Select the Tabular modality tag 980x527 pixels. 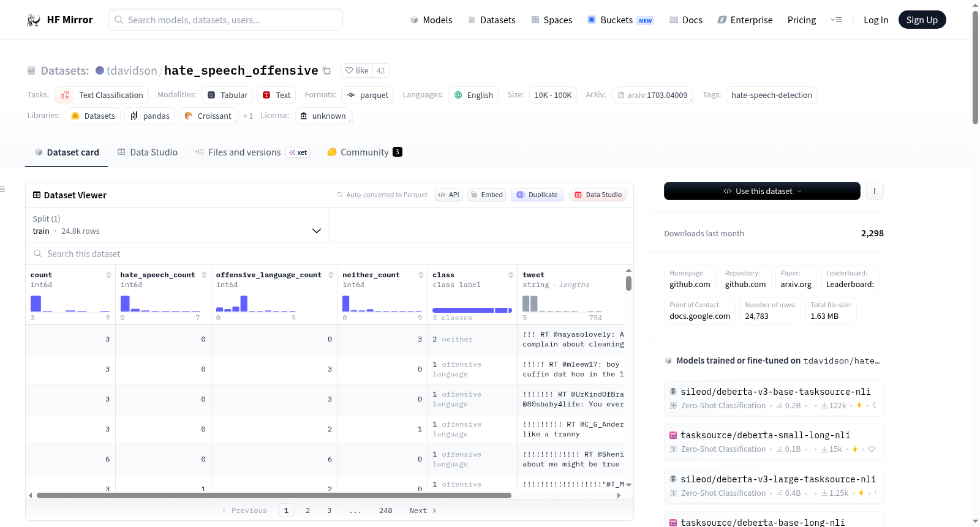pyautogui.click(x=227, y=95)
